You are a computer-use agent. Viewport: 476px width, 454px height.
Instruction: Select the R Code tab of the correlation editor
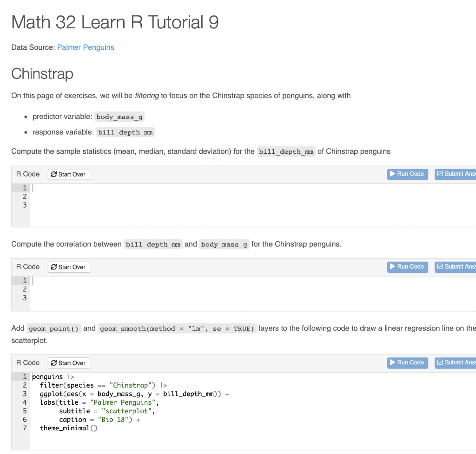pos(27,267)
